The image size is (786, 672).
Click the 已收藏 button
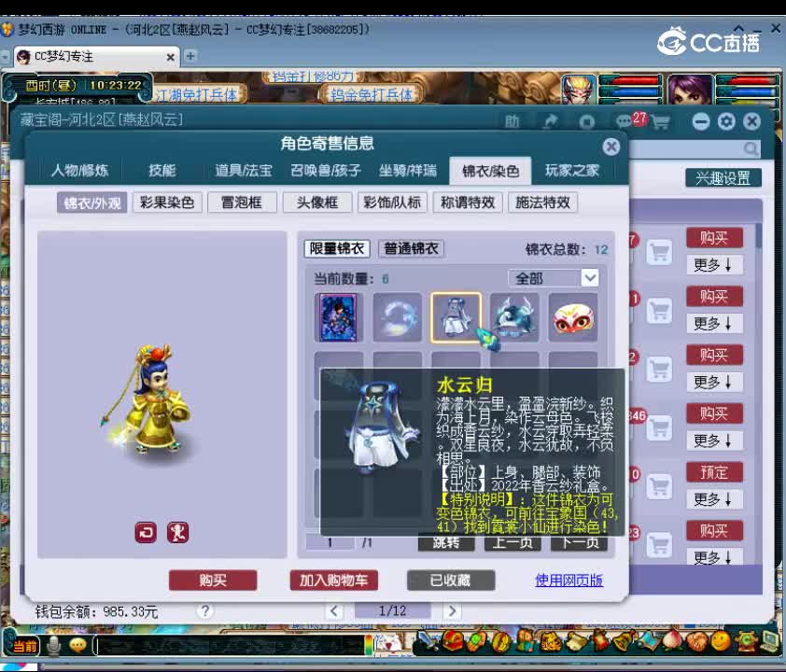tap(451, 581)
